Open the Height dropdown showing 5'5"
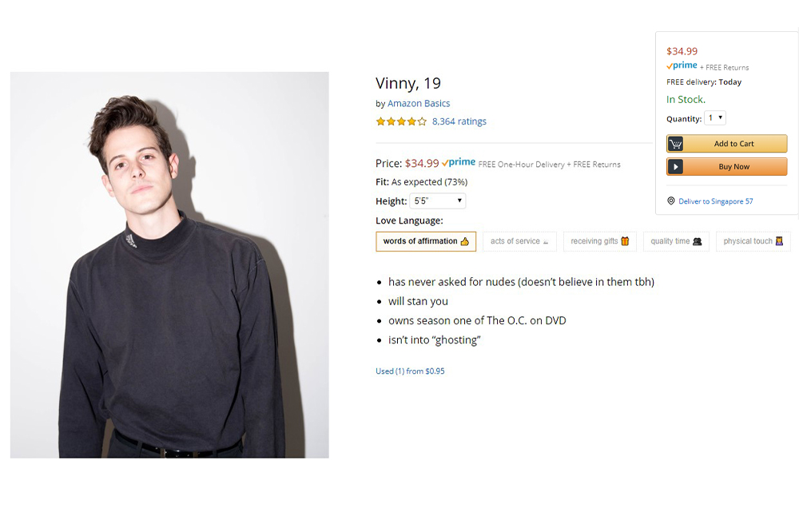This screenshot has height=532, width=799. pos(438,200)
